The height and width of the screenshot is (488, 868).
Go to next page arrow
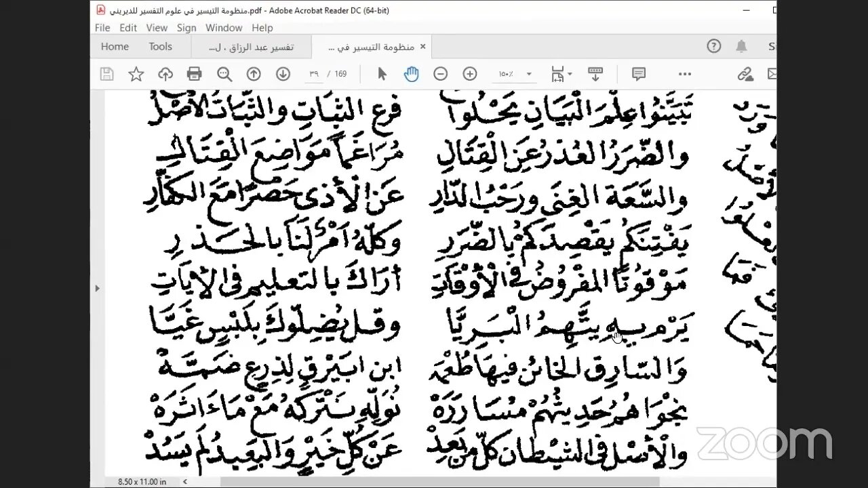click(283, 74)
